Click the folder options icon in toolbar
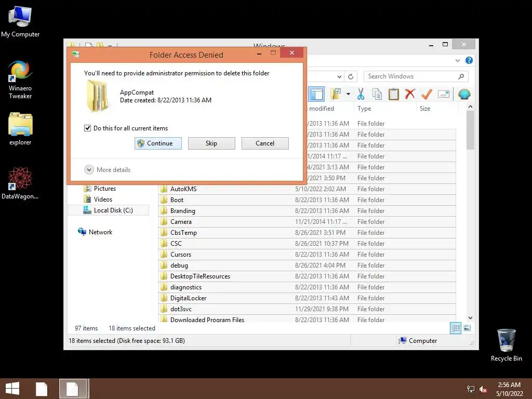The height and width of the screenshot is (399, 532). (x=336, y=94)
